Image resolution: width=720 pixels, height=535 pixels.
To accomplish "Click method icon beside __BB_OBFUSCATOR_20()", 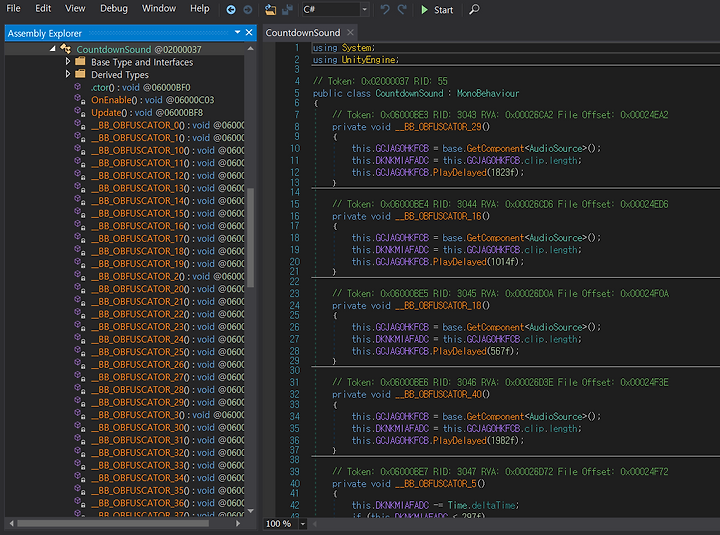I will pos(79,288).
